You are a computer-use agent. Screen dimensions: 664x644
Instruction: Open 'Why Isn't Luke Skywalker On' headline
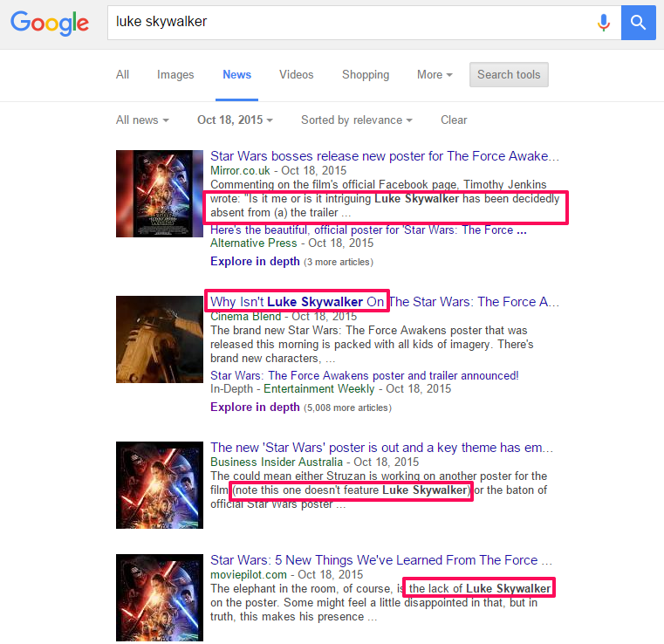coord(385,302)
